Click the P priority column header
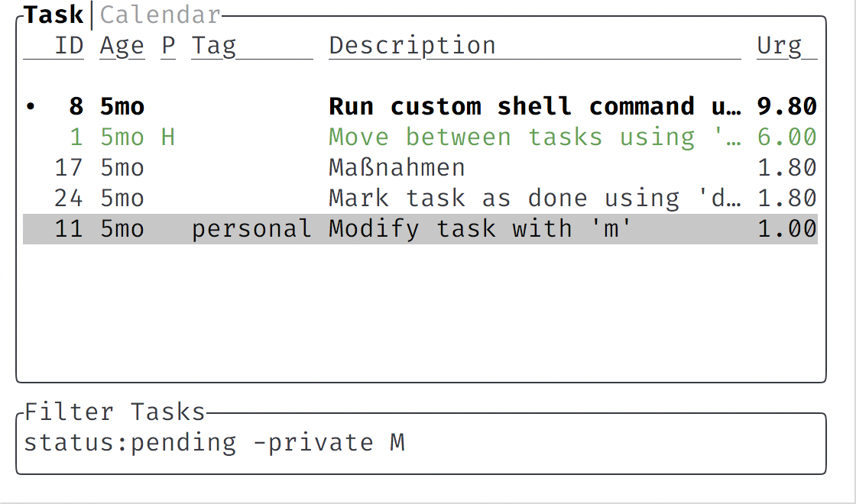Image resolution: width=856 pixels, height=504 pixels. (x=167, y=45)
